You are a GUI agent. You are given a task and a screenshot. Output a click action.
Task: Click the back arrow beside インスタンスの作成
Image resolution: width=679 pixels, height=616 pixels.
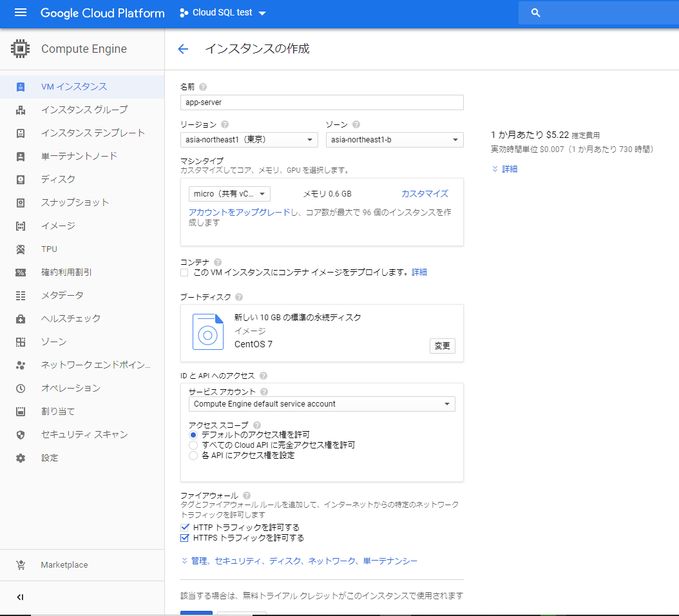point(183,49)
